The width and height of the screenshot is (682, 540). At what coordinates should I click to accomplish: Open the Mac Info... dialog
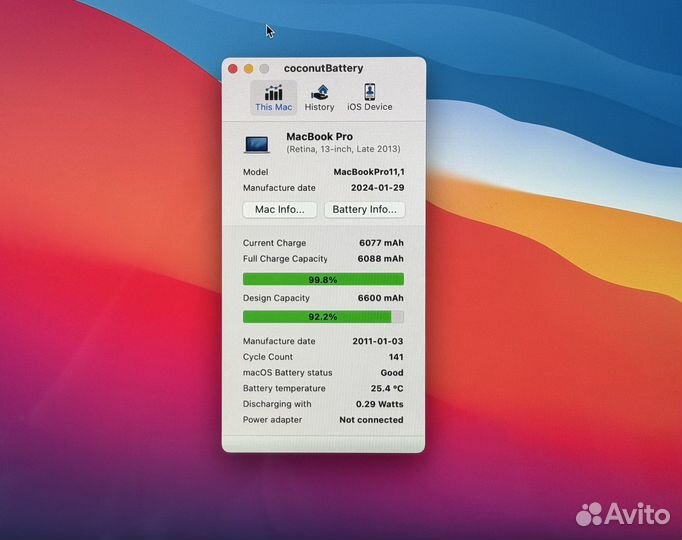coord(280,210)
